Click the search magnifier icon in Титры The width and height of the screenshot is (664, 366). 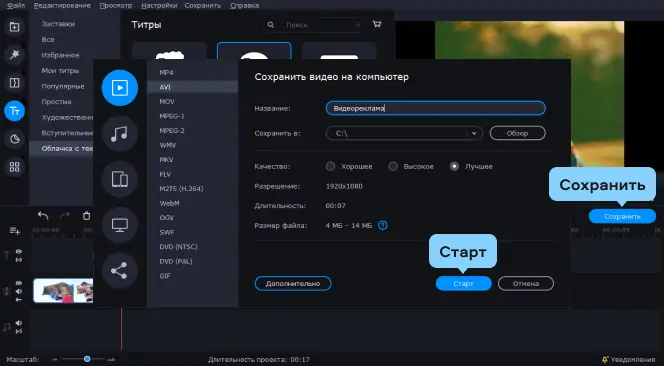[271, 25]
